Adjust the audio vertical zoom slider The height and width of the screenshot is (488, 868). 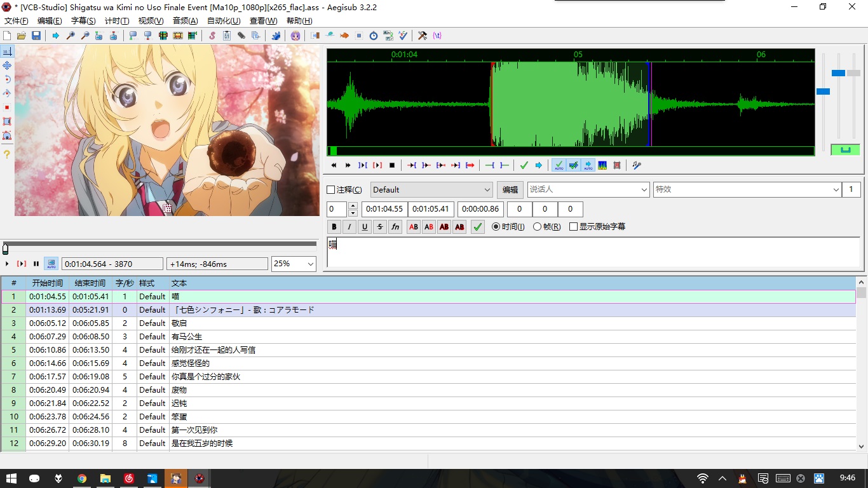coord(838,73)
